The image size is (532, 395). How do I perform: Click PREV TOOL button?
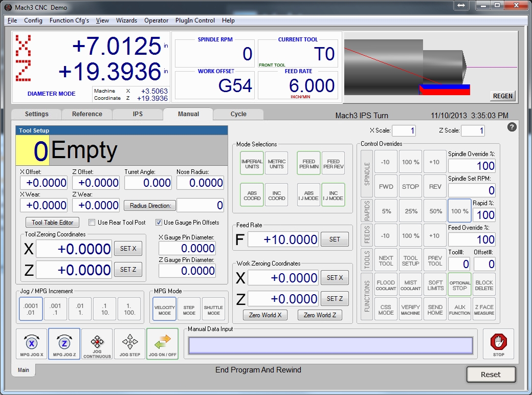tap(435, 260)
